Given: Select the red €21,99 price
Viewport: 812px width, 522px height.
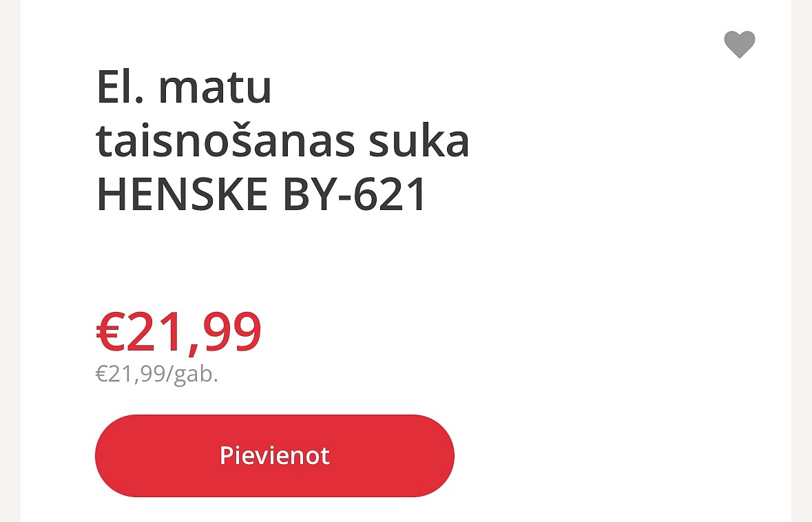Looking at the screenshot, I should (178, 333).
